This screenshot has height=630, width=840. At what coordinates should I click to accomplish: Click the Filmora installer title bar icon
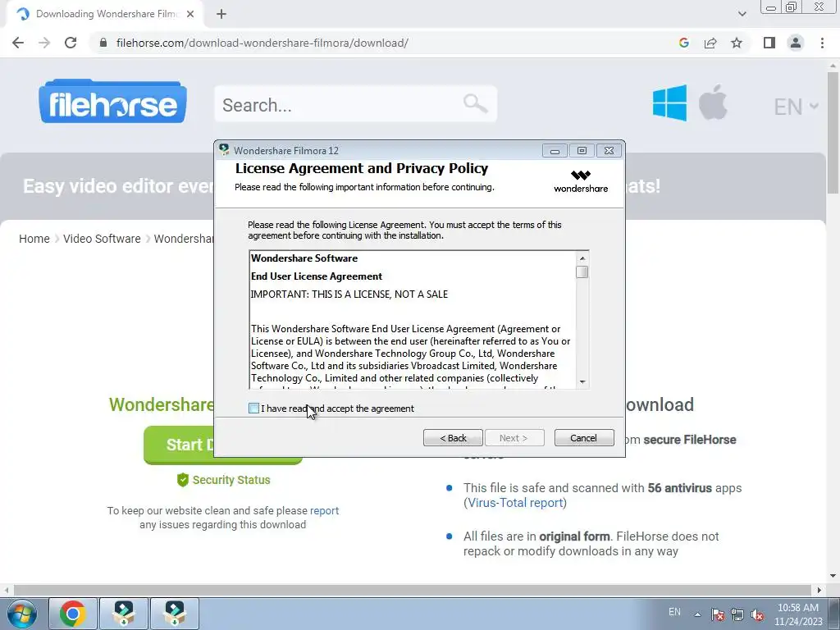pyautogui.click(x=225, y=150)
